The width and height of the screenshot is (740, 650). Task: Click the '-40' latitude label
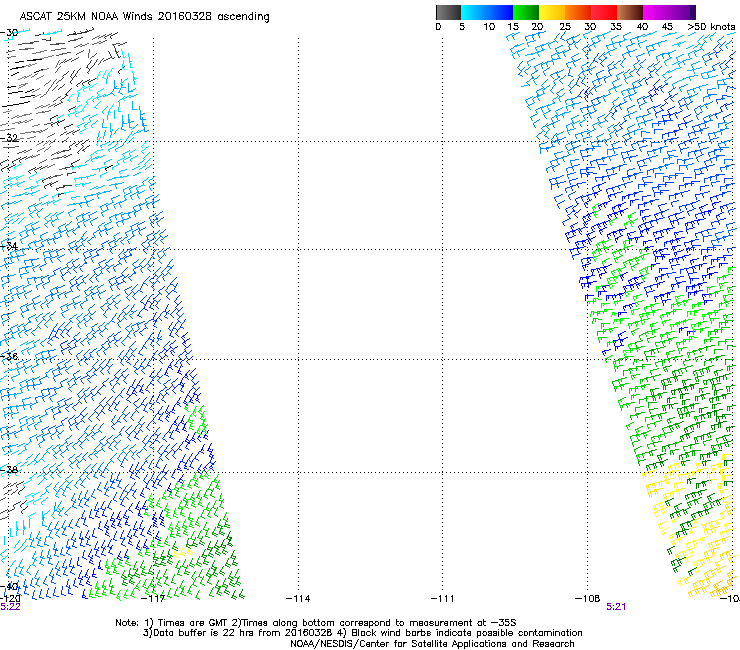pos(9,587)
